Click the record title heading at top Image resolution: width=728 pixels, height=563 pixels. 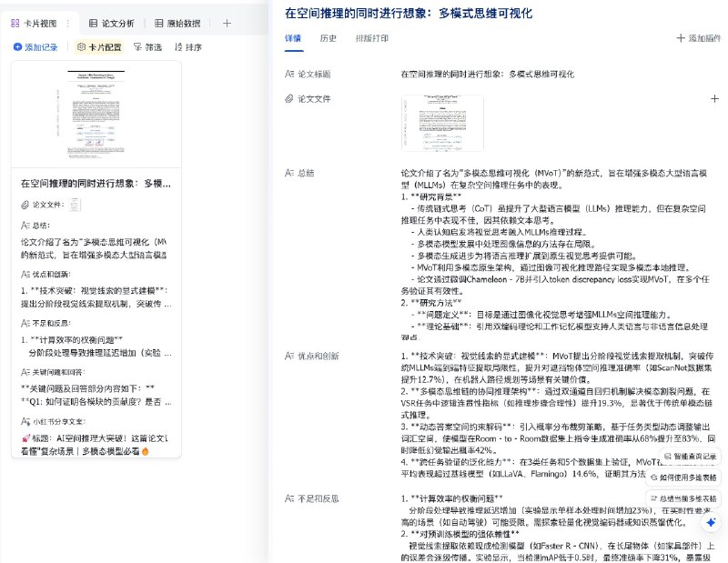tap(409, 13)
